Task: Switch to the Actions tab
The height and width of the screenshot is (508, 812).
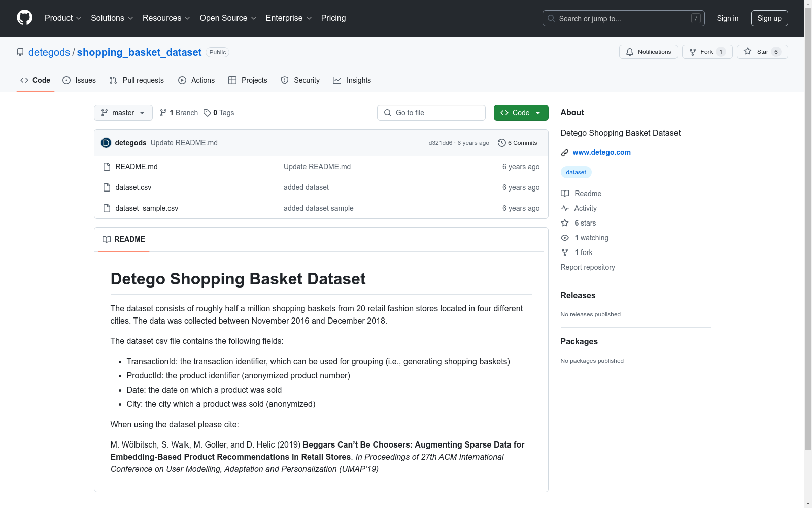Action: pyautogui.click(x=196, y=80)
